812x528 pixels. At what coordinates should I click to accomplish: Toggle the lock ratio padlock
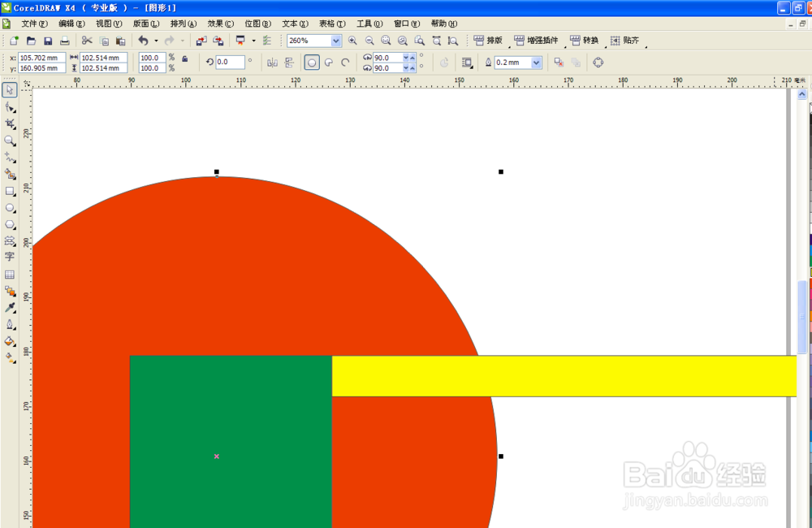click(x=185, y=59)
